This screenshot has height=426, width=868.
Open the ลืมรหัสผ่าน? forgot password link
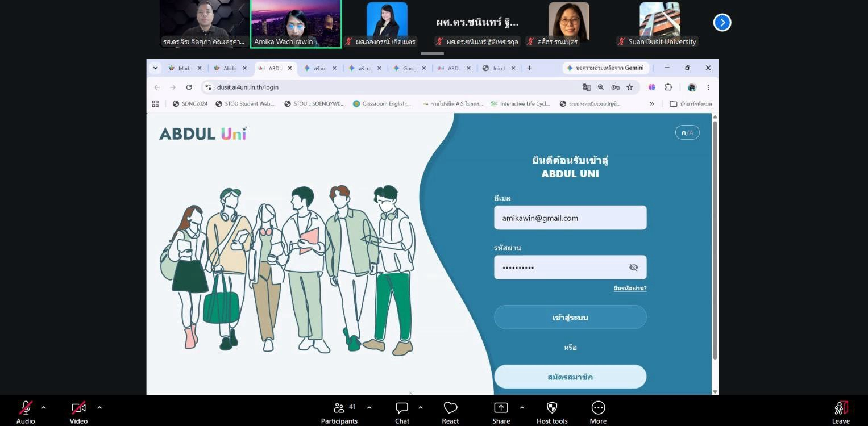(630, 289)
